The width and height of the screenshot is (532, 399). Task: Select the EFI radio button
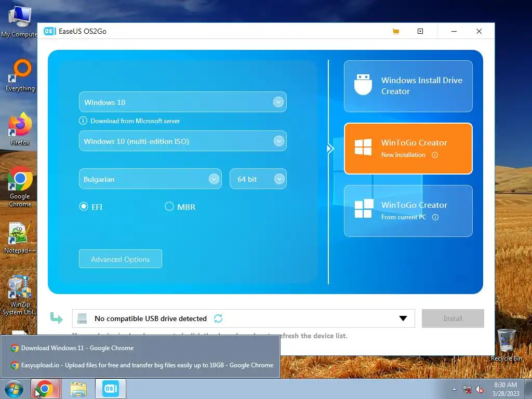[x=84, y=206]
